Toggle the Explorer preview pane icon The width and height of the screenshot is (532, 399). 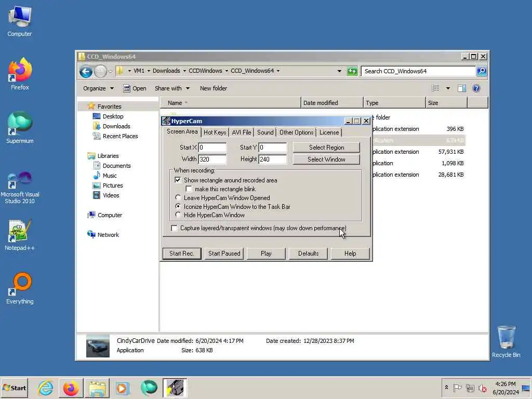coord(461,88)
